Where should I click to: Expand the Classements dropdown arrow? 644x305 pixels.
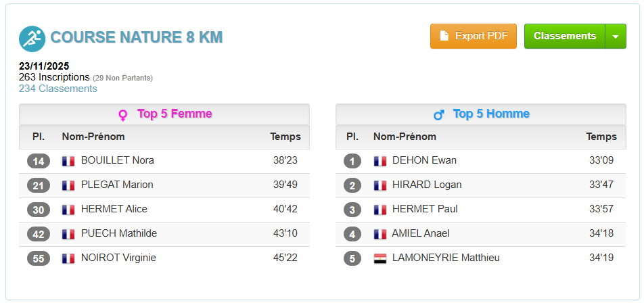point(616,37)
